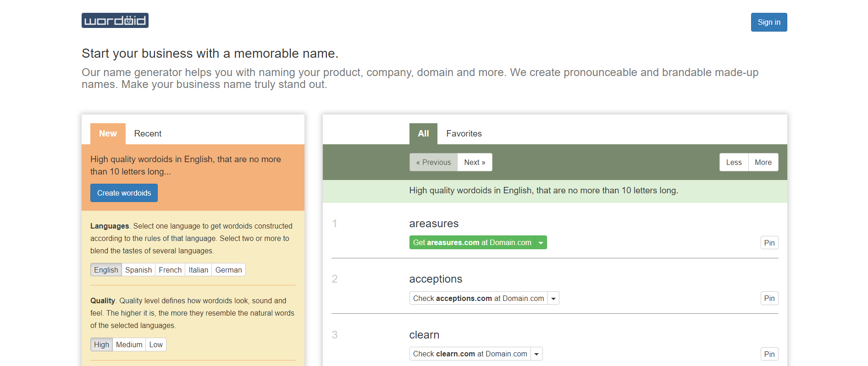Open dropdown caret next to clearn.com check
The image size is (868, 366).
click(x=536, y=354)
